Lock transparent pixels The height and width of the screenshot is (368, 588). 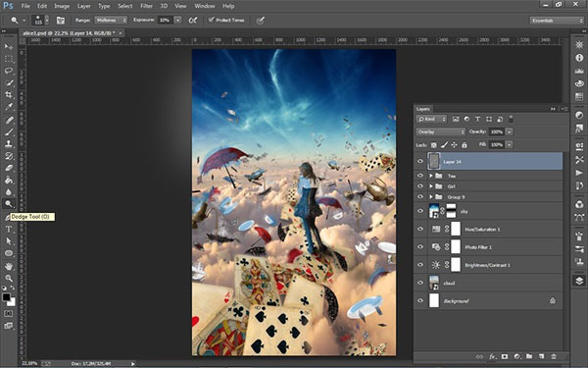tap(434, 145)
